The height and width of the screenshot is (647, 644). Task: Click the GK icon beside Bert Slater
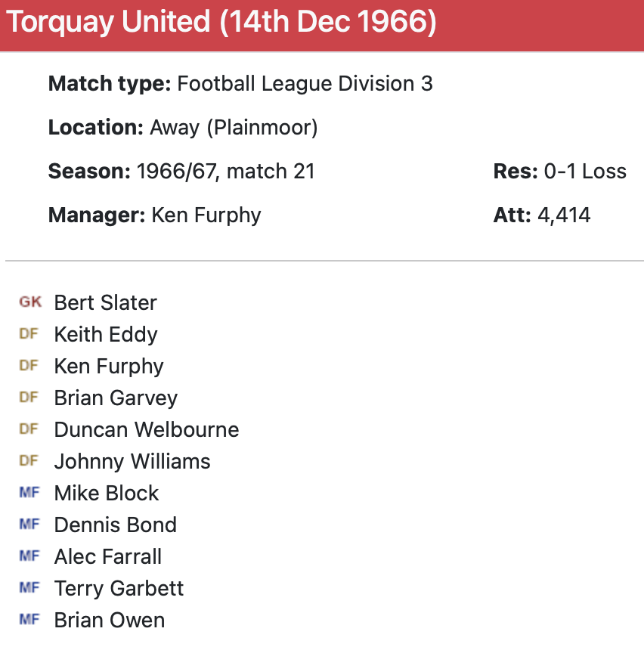point(30,302)
